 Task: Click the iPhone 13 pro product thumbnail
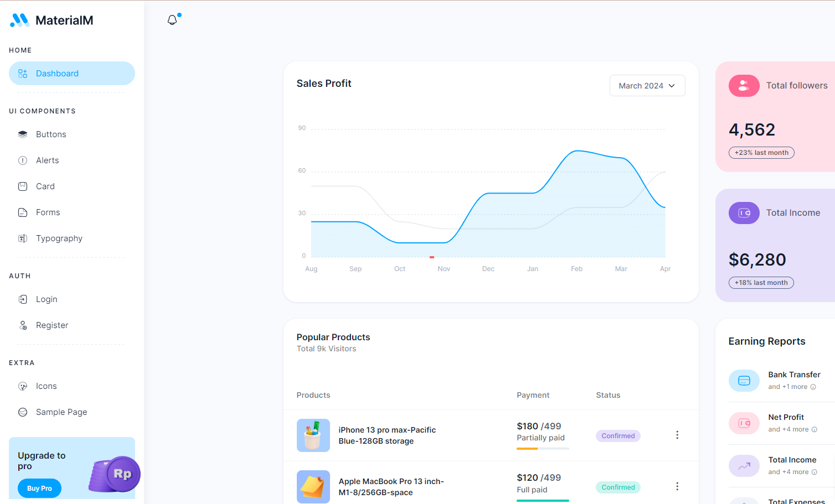(313, 435)
